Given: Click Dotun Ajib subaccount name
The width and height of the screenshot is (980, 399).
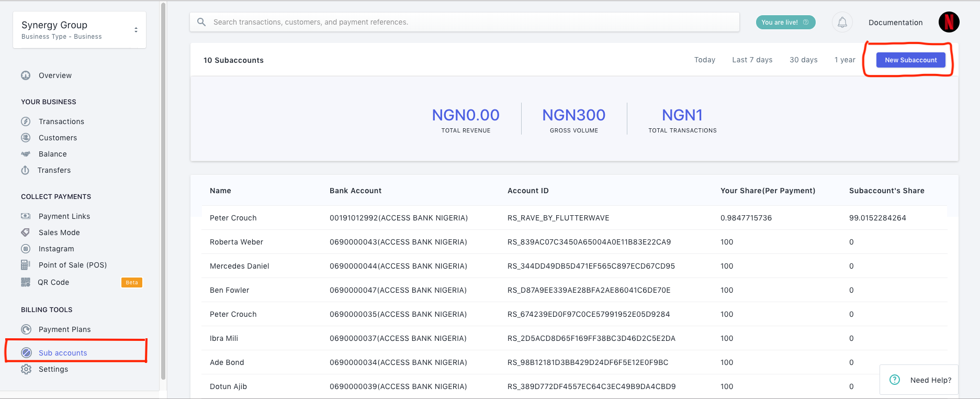Looking at the screenshot, I should (x=228, y=386).
